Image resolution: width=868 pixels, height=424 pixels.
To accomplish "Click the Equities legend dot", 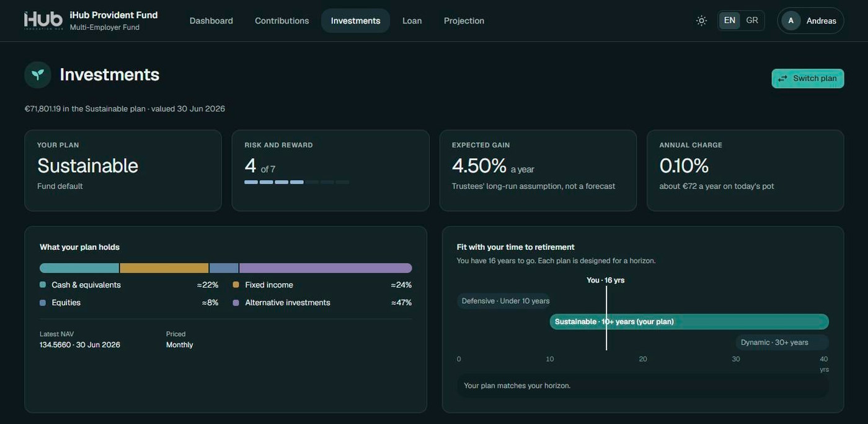I will 43,303.
